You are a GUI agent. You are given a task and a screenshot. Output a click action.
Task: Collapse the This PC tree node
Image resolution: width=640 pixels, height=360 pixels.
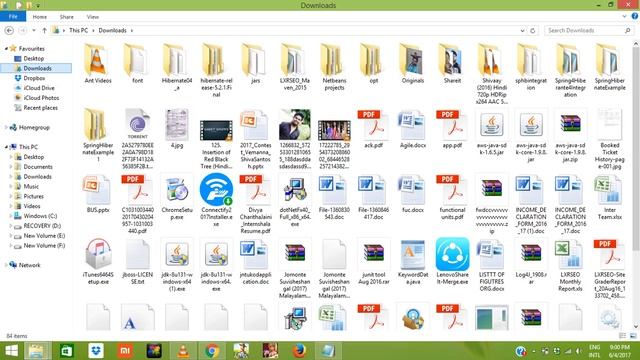tap(6, 147)
